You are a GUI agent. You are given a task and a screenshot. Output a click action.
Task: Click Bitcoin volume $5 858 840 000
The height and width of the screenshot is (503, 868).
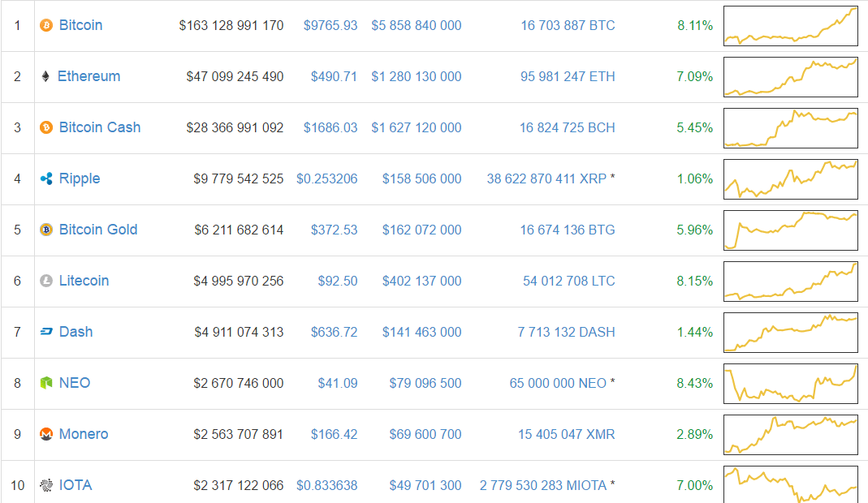(417, 25)
